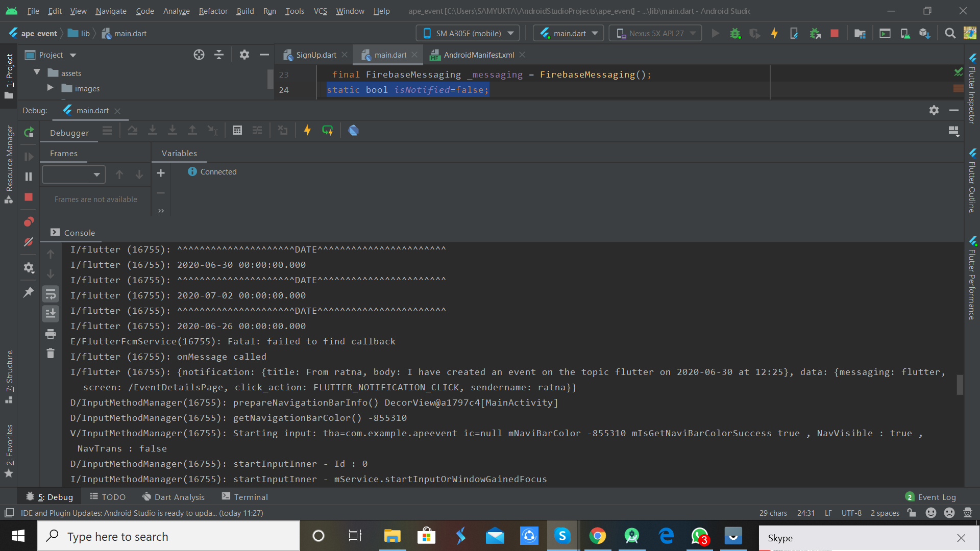The image size is (980, 551).
Task: Open the Refactor menu
Action: pyautogui.click(x=213, y=11)
